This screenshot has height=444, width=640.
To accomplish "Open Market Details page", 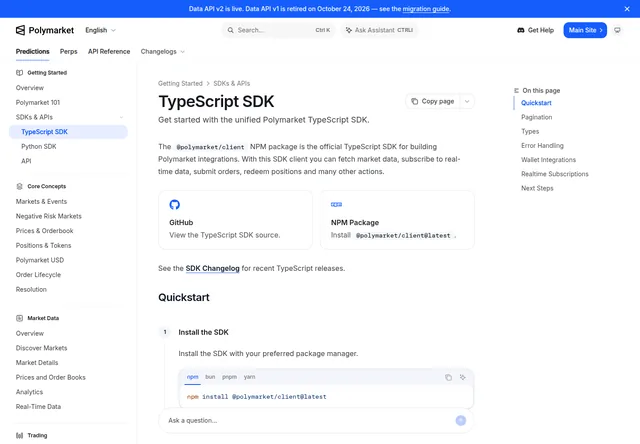I will click(x=37, y=363).
